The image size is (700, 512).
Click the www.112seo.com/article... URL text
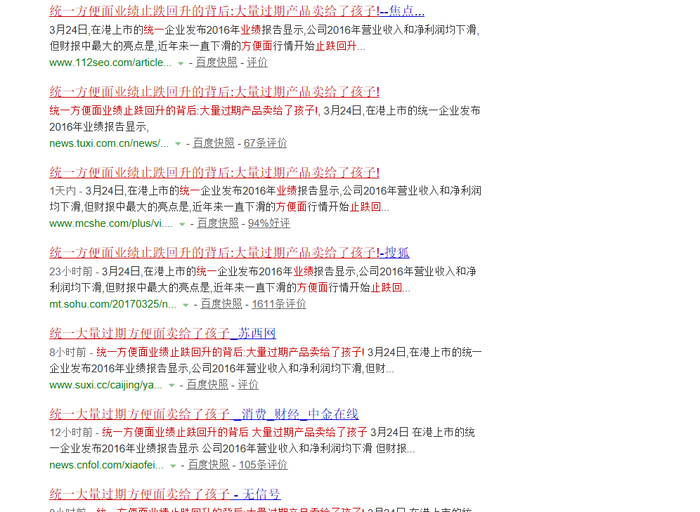(x=110, y=62)
